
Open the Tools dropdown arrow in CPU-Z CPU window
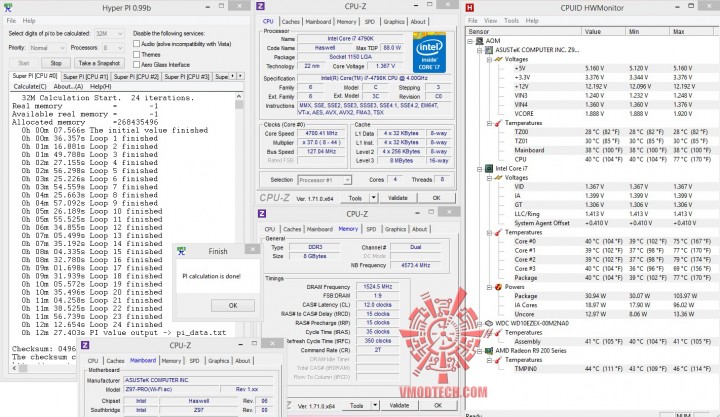tap(374, 198)
